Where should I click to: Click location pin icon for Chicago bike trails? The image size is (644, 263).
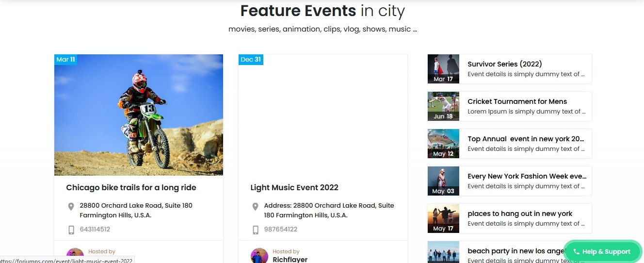click(71, 207)
